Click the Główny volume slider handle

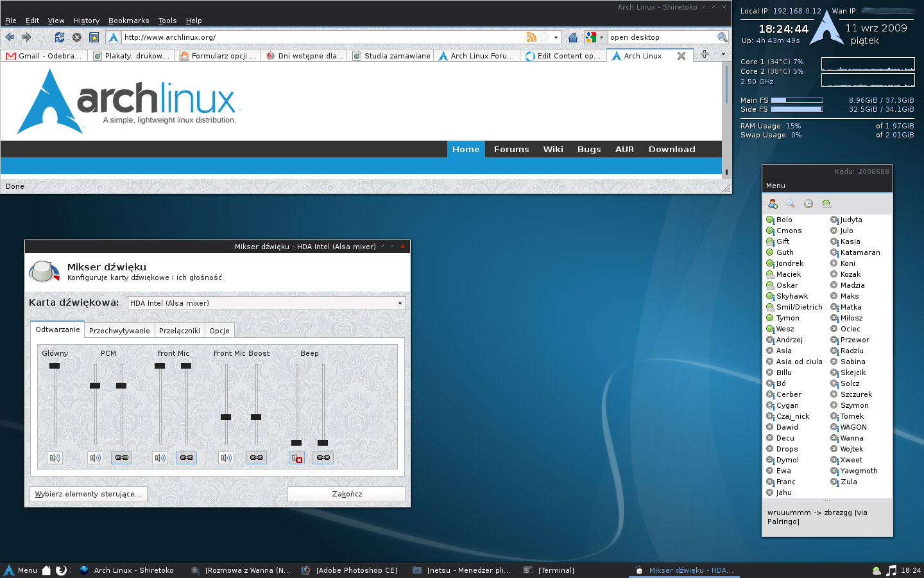click(55, 366)
